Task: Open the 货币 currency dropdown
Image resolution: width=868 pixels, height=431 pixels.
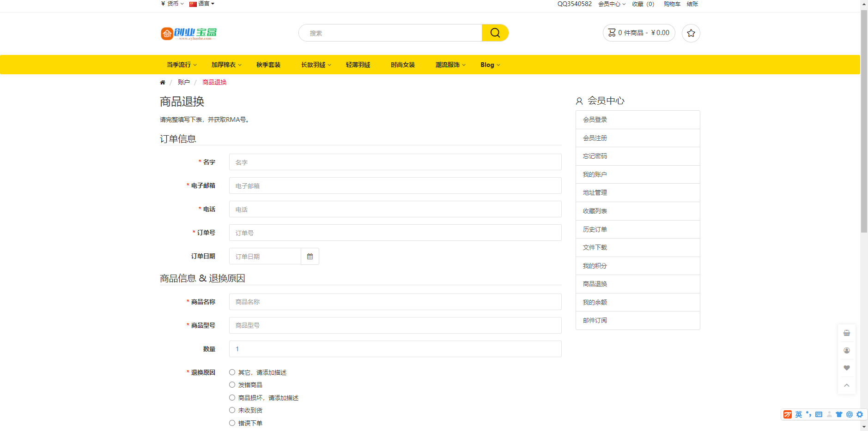Action: tap(172, 4)
